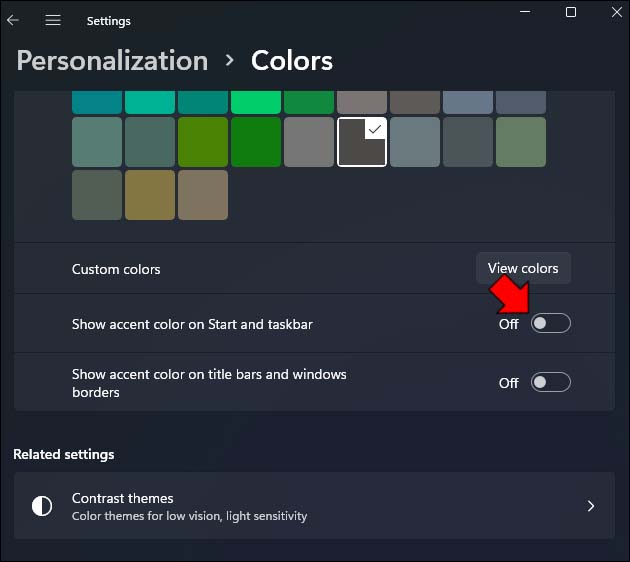Open the hamburger navigation menu
Viewport: 630px width, 562px height.
53,20
